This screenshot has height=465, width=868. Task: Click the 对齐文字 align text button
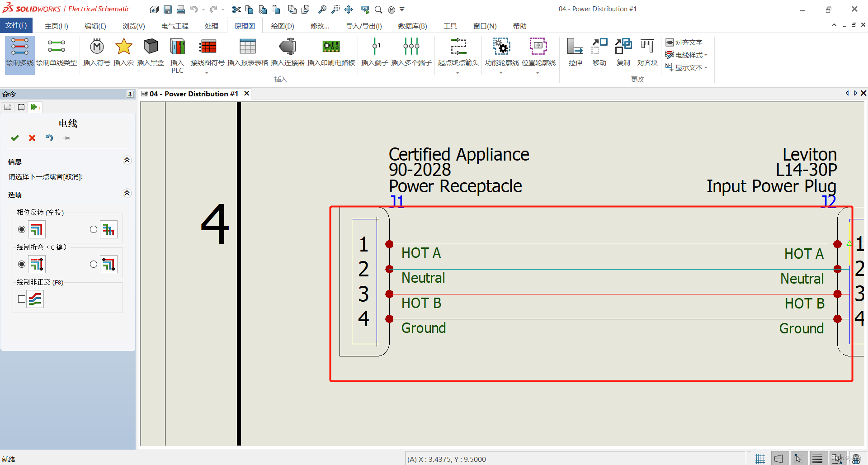(x=684, y=42)
